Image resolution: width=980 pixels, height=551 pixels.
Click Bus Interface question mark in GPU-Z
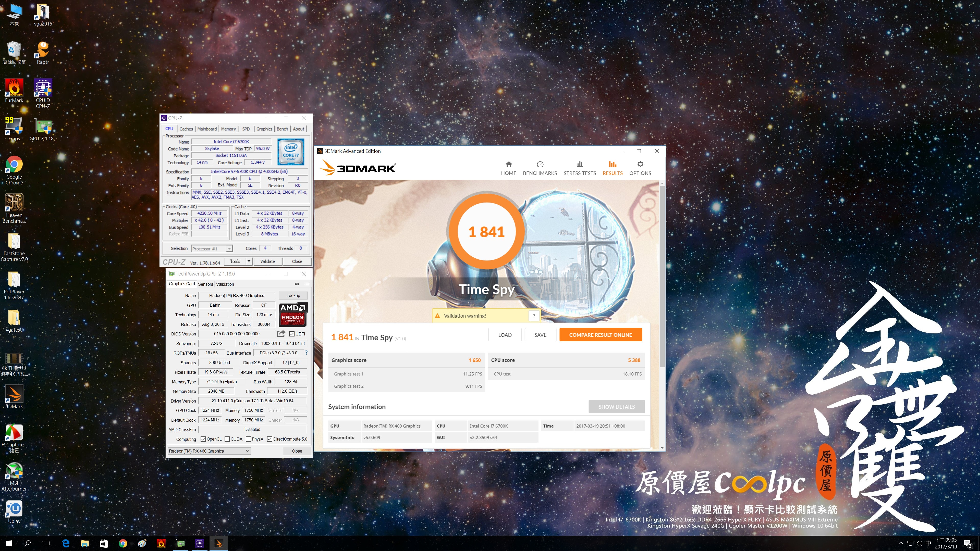pos(306,353)
